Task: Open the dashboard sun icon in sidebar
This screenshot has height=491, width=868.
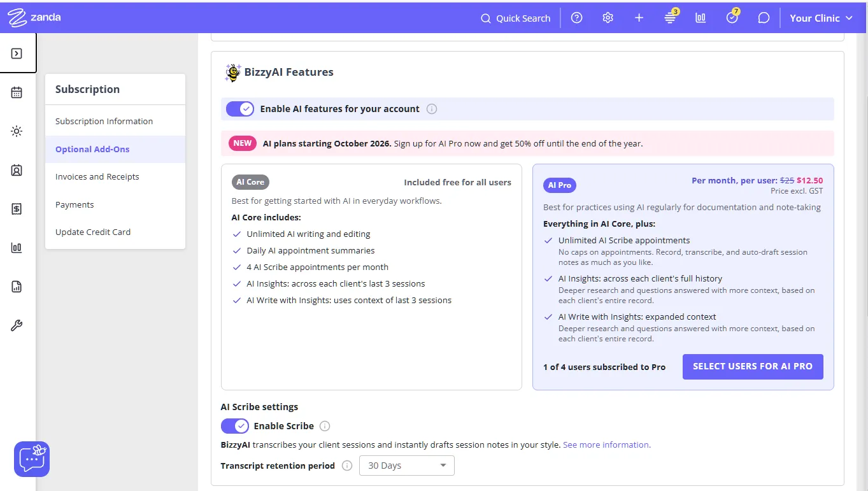Action: pyautogui.click(x=17, y=132)
